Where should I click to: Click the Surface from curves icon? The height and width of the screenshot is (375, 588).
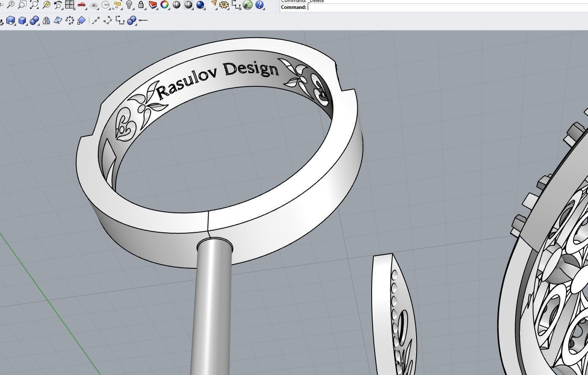point(58,20)
